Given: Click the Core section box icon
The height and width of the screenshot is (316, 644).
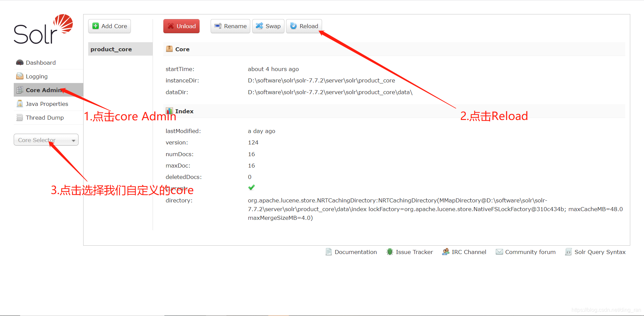Looking at the screenshot, I should click(169, 49).
